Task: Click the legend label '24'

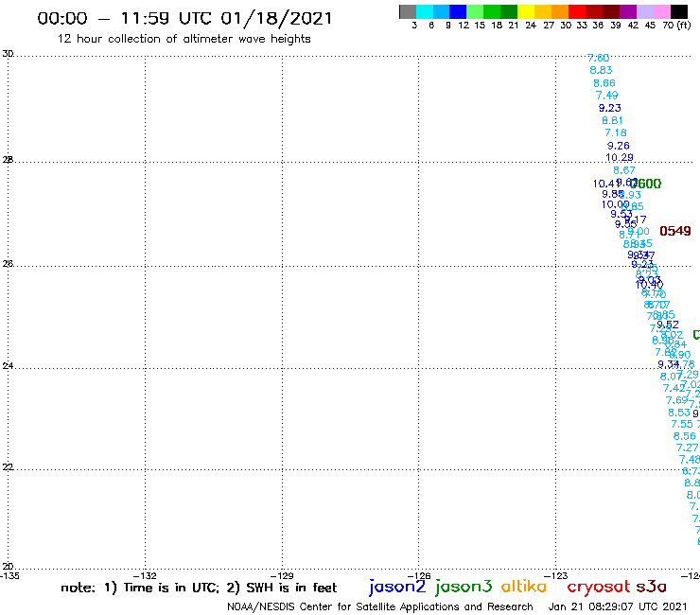Action: coord(531,26)
